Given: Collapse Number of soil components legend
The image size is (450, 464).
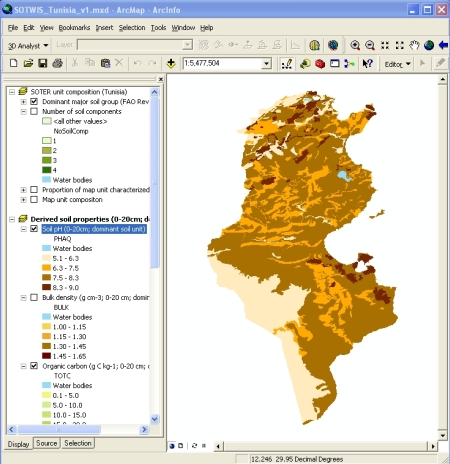Looking at the screenshot, I should (x=23, y=111).
